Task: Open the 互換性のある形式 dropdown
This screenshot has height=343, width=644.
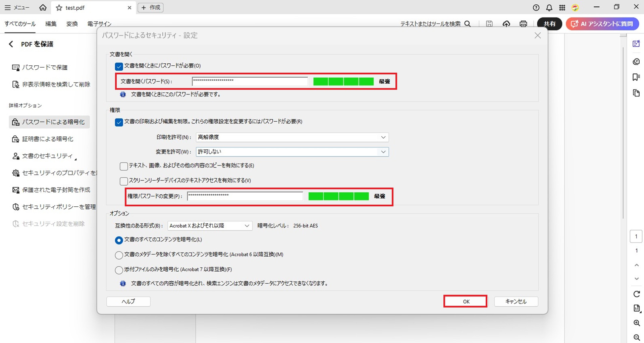Action: coord(210,226)
